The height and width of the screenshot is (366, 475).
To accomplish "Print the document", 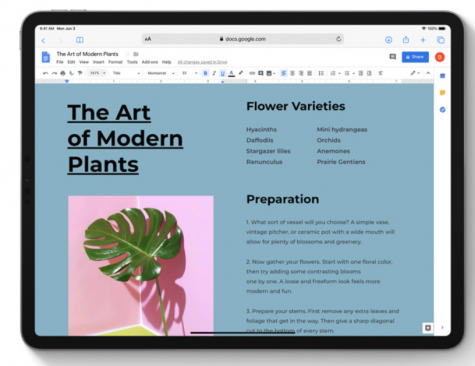I will pos(63,73).
